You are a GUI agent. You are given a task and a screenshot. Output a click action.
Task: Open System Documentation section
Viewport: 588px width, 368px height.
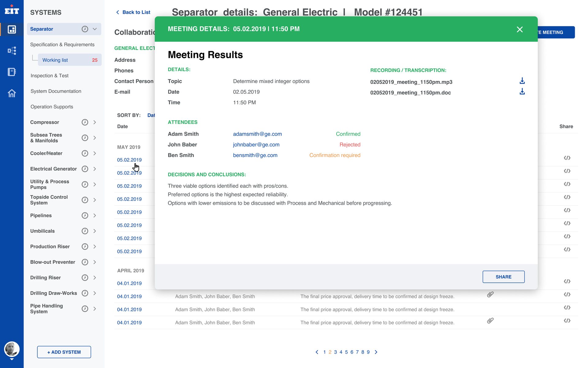[x=56, y=91]
